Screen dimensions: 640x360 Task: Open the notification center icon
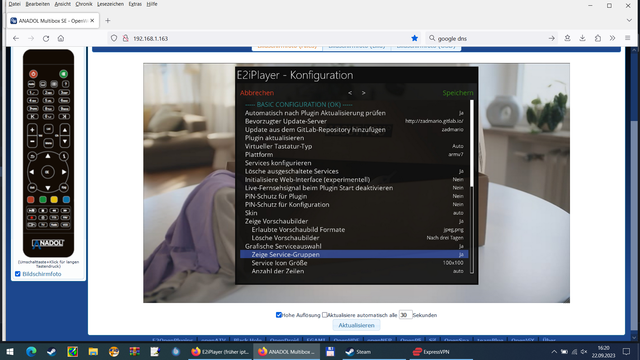click(626, 351)
